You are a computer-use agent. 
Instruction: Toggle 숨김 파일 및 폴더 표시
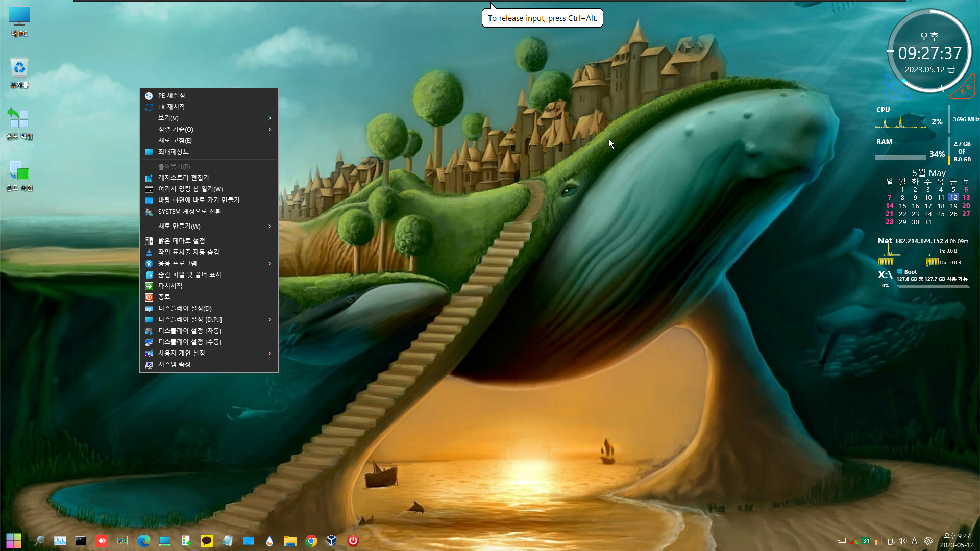[209, 274]
